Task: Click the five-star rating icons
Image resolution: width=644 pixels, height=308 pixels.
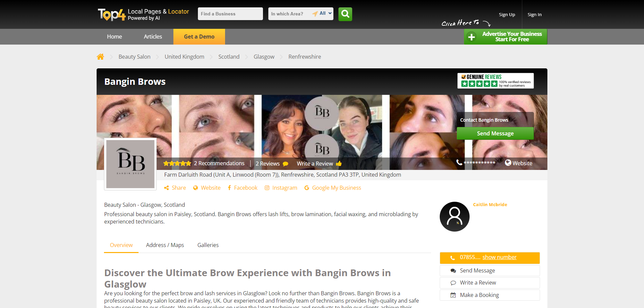Action: [x=177, y=164]
